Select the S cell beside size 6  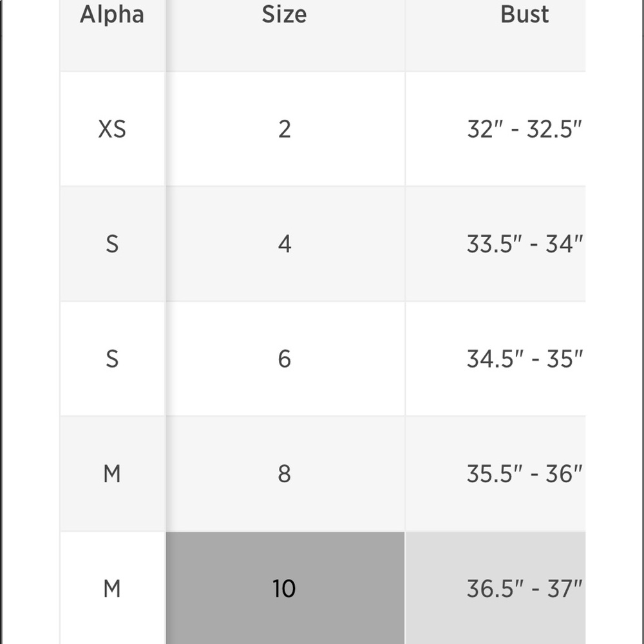tap(112, 359)
